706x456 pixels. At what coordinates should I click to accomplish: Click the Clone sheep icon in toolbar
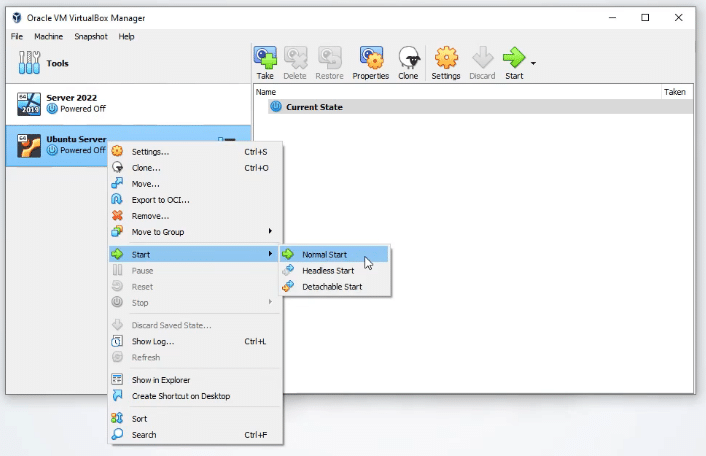click(408, 62)
